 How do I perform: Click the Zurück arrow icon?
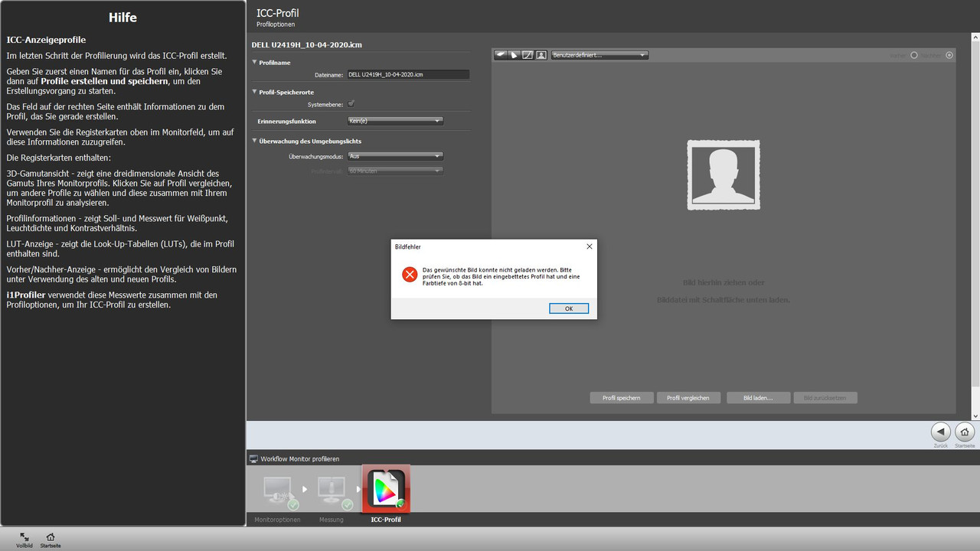[941, 432]
